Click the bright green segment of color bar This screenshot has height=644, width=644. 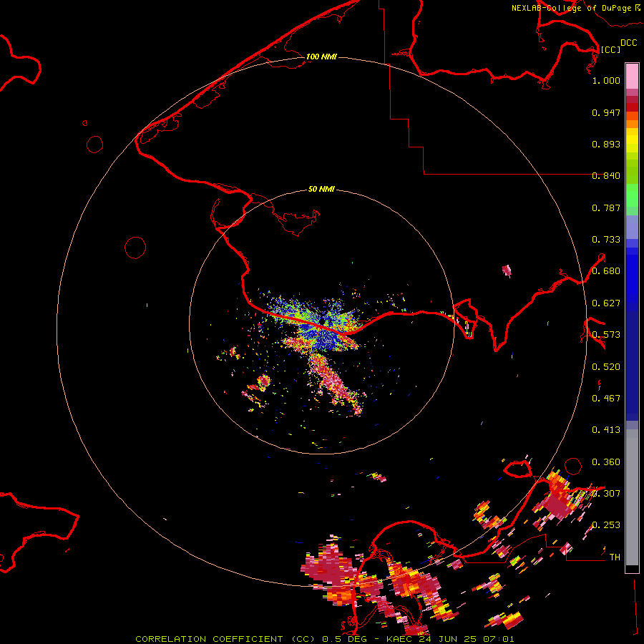[x=632, y=195]
